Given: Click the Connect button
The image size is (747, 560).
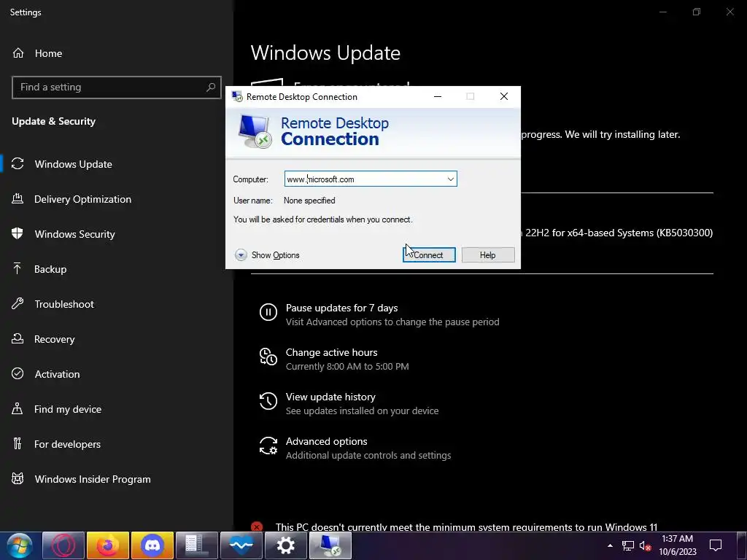Looking at the screenshot, I should (429, 255).
